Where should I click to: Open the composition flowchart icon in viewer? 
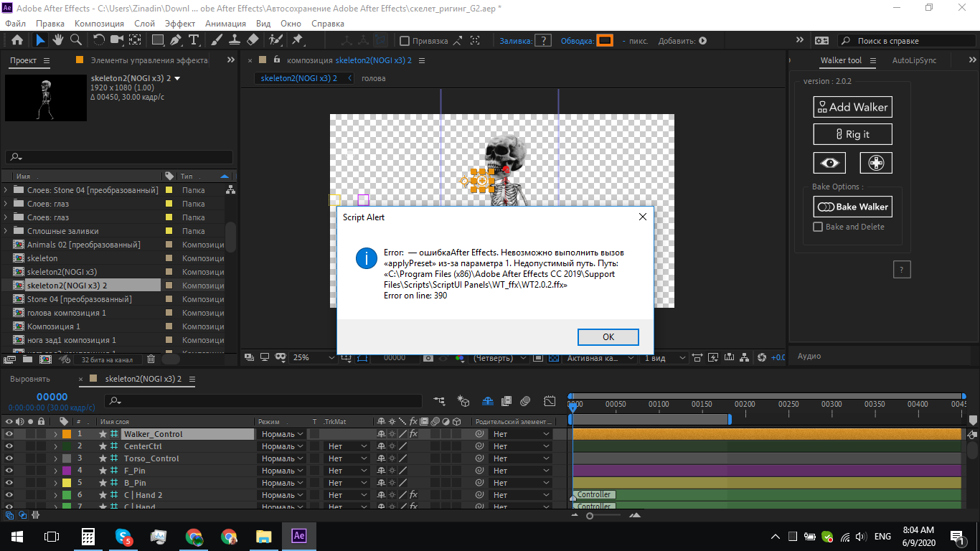[745, 357]
